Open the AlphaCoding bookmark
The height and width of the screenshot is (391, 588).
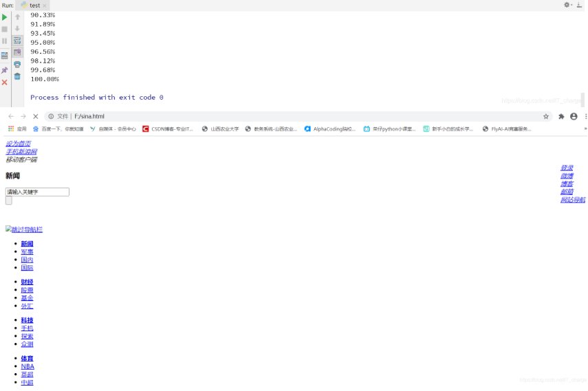tap(330, 129)
